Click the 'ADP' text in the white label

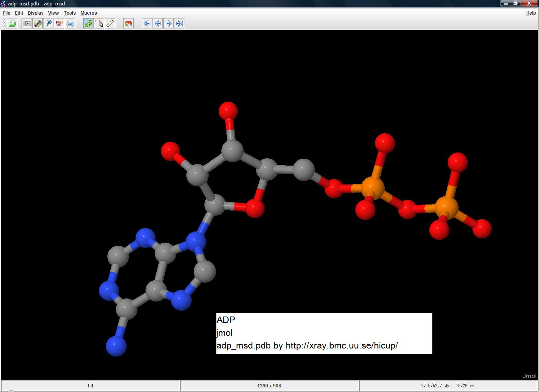pyautogui.click(x=226, y=320)
